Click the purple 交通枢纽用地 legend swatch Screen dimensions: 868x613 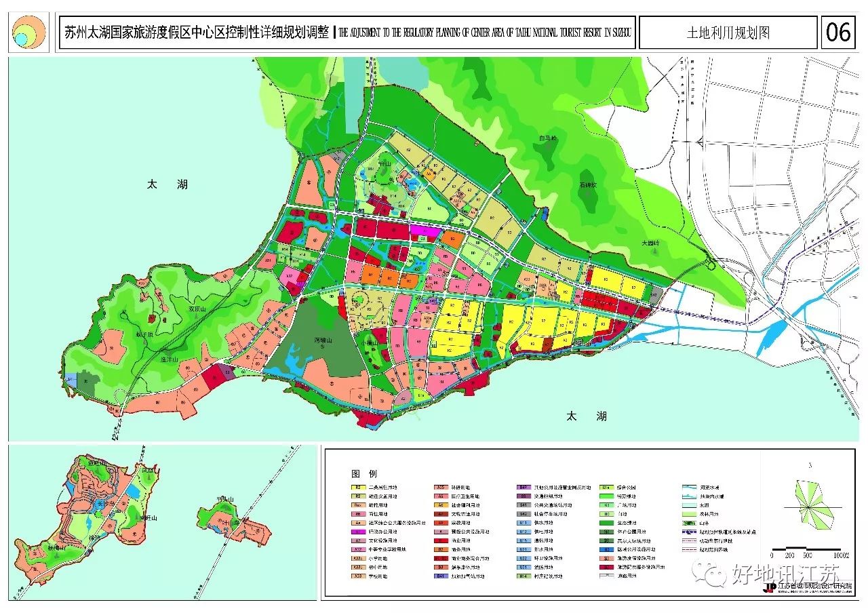pos(524,496)
